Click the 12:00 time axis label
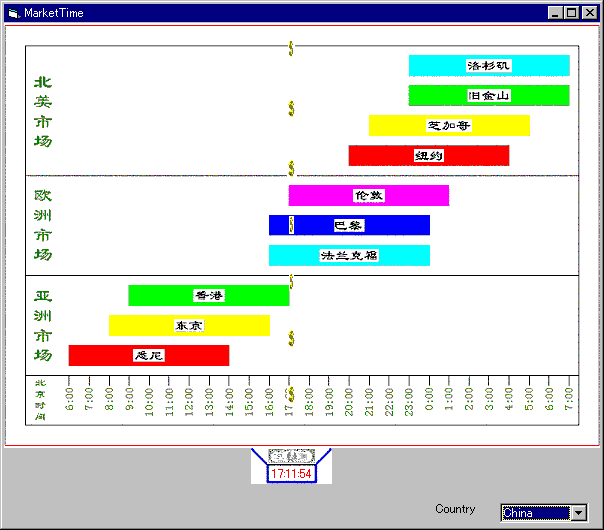This screenshot has height=530, width=604. pos(189,402)
